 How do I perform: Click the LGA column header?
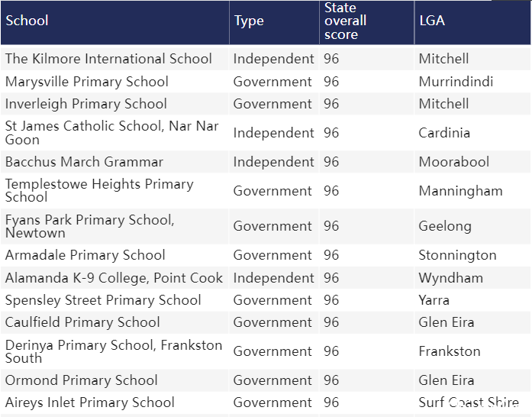pyautogui.click(x=472, y=22)
